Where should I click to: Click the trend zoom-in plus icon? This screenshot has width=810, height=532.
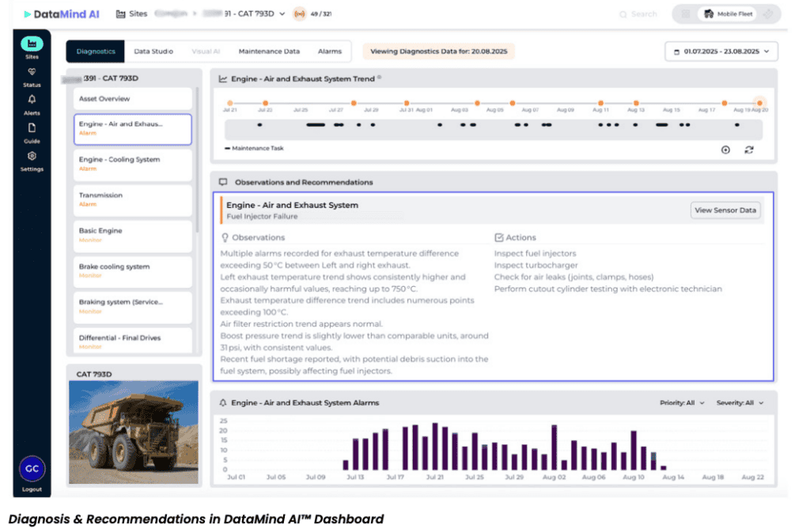[x=725, y=149]
